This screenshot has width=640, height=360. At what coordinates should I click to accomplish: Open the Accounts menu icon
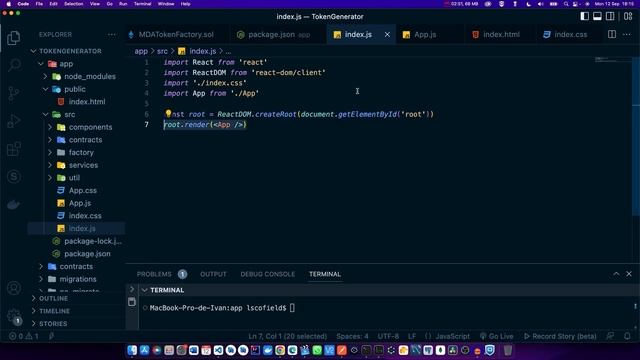(13, 288)
